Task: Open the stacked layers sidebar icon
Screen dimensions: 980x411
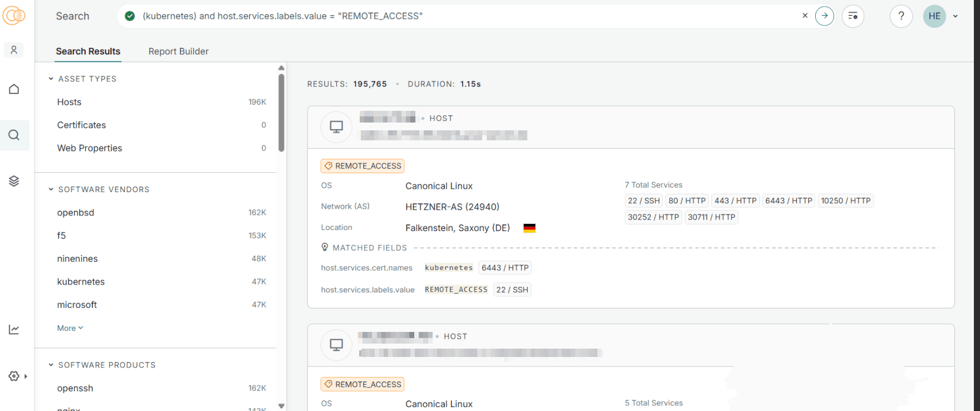Action: click(x=14, y=181)
